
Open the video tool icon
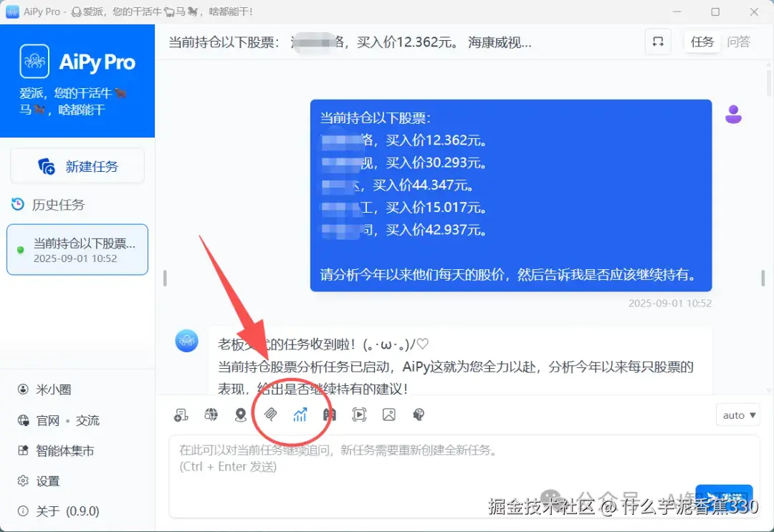[x=359, y=415]
